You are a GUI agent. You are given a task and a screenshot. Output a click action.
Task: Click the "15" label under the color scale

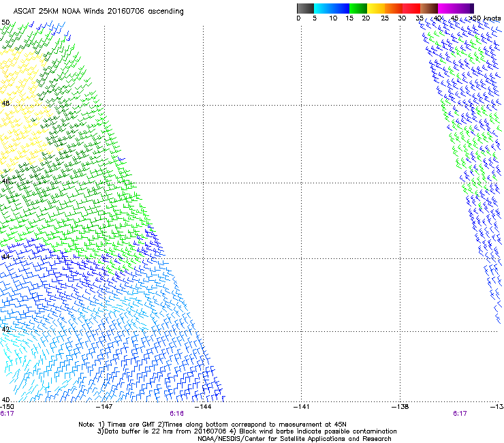pos(349,18)
